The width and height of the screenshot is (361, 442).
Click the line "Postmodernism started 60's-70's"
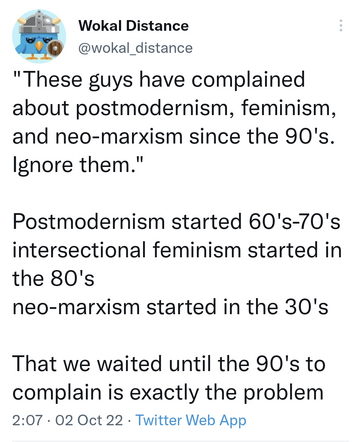click(x=177, y=221)
